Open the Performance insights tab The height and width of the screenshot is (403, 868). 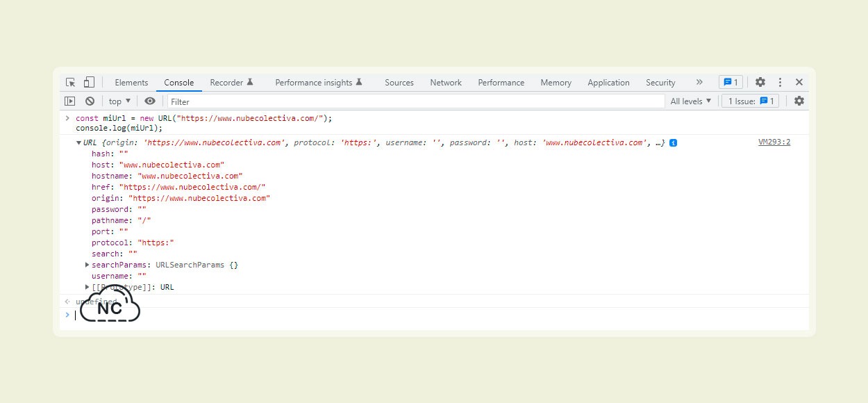[319, 82]
